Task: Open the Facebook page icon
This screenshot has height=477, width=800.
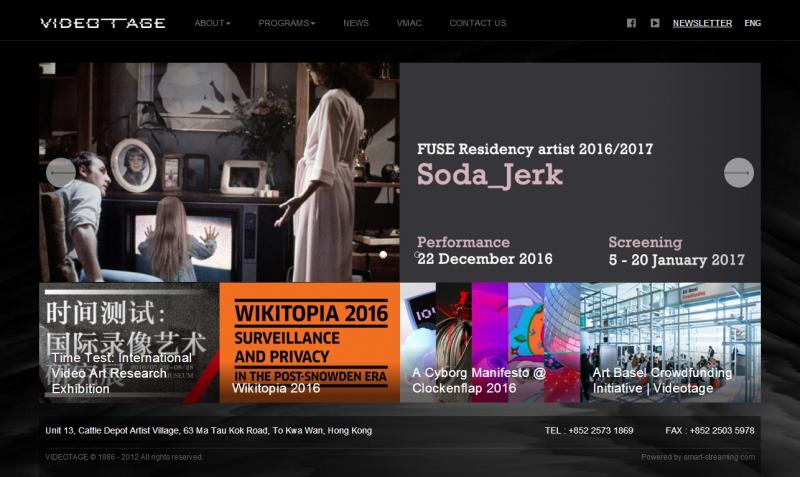Action: click(x=631, y=23)
